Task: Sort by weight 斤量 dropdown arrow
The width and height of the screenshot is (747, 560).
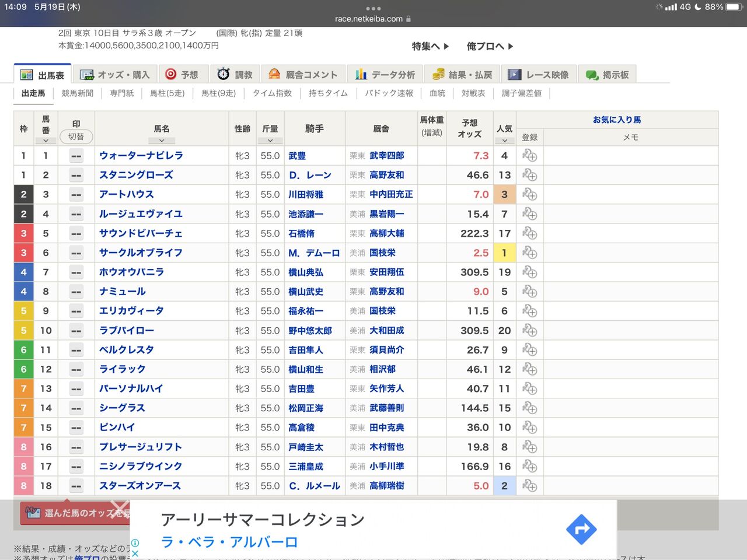Action: (270, 141)
